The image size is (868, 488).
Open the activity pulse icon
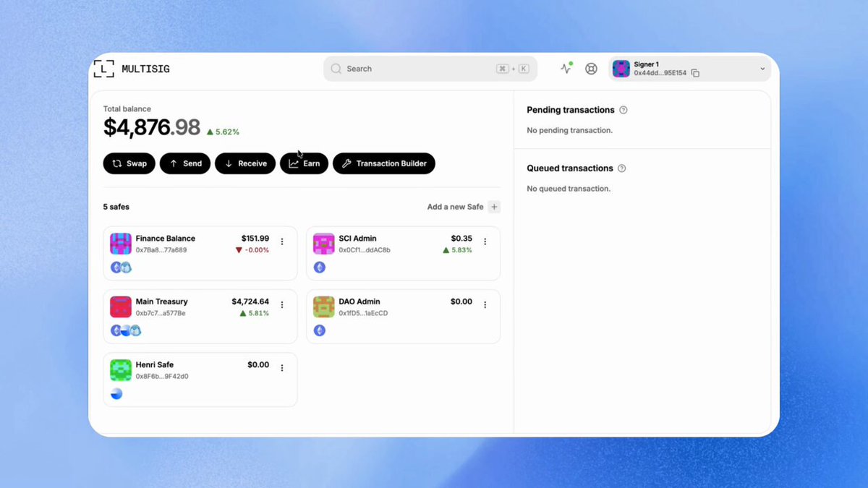pyautogui.click(x=566, y=68)
